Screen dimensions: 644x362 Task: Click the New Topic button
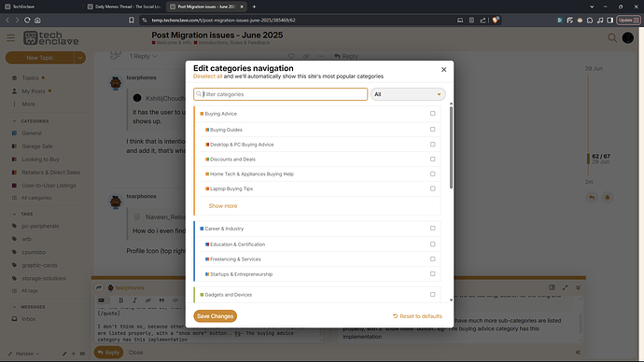40,58
